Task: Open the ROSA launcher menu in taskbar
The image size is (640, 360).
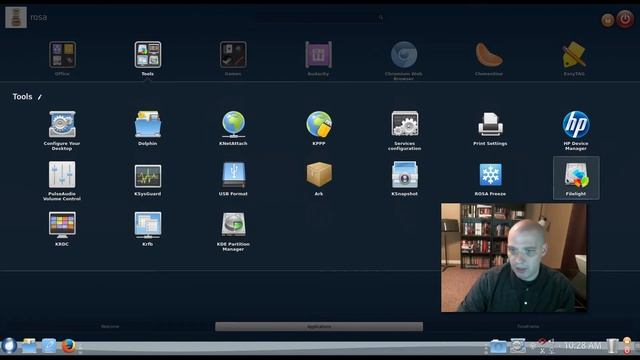Action: tap(9, 346)
